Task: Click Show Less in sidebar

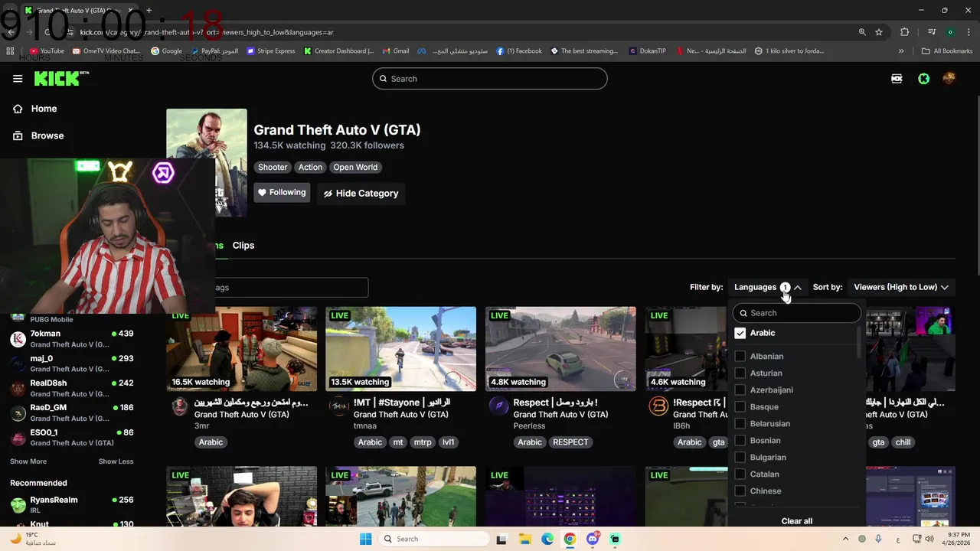Action: pyautogui.click(x=116, y=461)
